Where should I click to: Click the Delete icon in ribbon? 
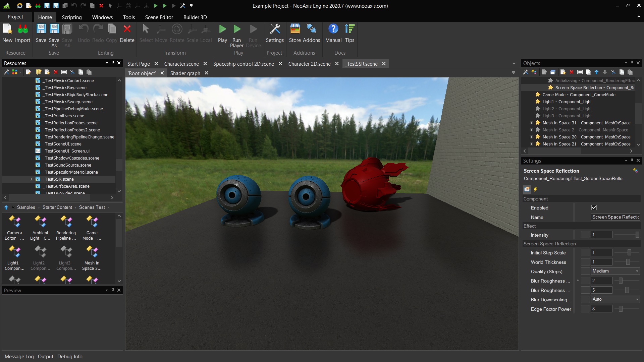pyautogui.click(x=127, y=33)
